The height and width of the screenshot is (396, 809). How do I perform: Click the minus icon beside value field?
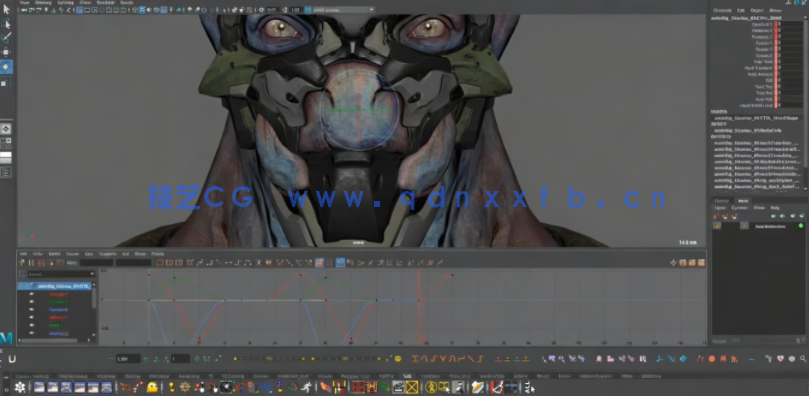coord(111,358)
